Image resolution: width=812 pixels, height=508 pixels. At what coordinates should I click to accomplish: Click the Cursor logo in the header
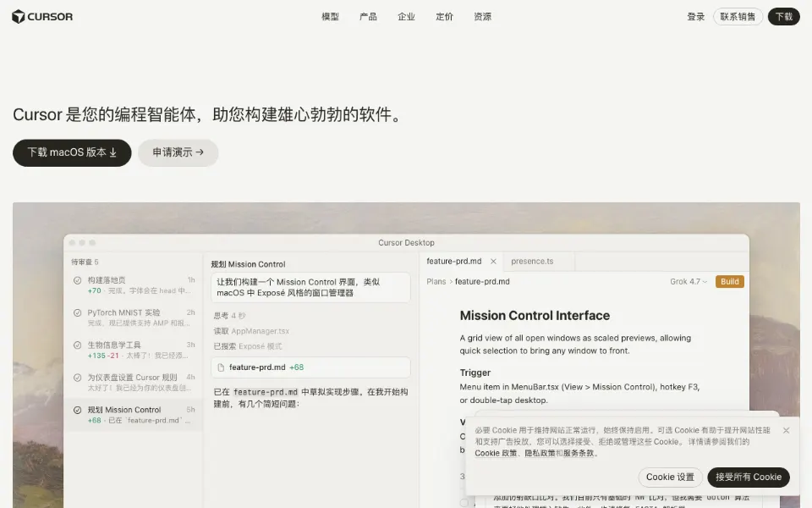42,17
